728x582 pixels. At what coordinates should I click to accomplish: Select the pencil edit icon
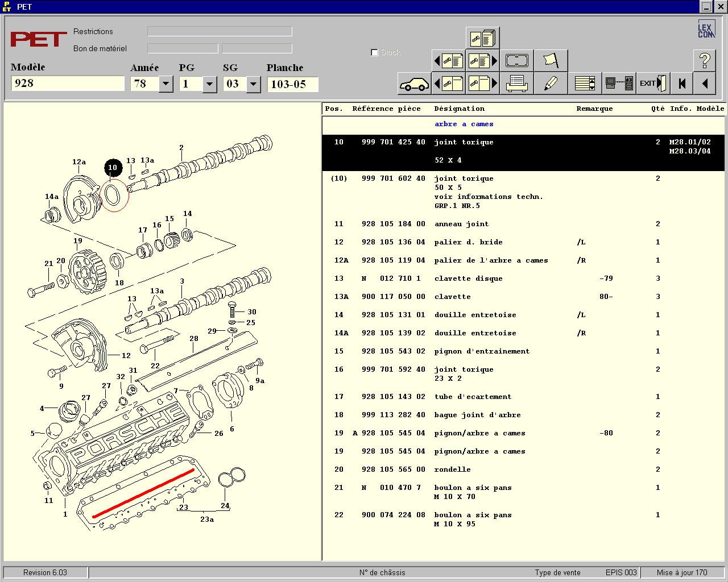tap(551, 84)
